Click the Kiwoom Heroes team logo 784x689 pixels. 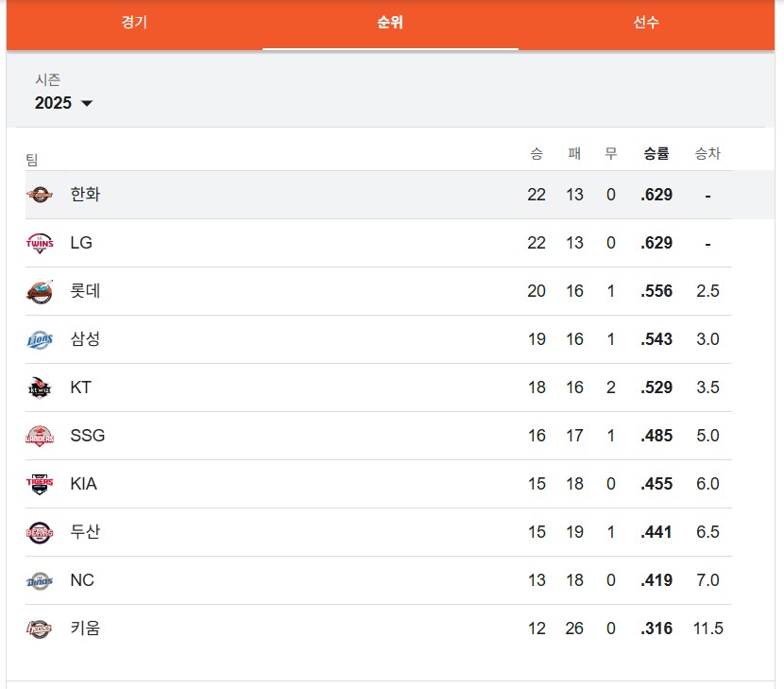pyautogui.click(x=40, y=629)
